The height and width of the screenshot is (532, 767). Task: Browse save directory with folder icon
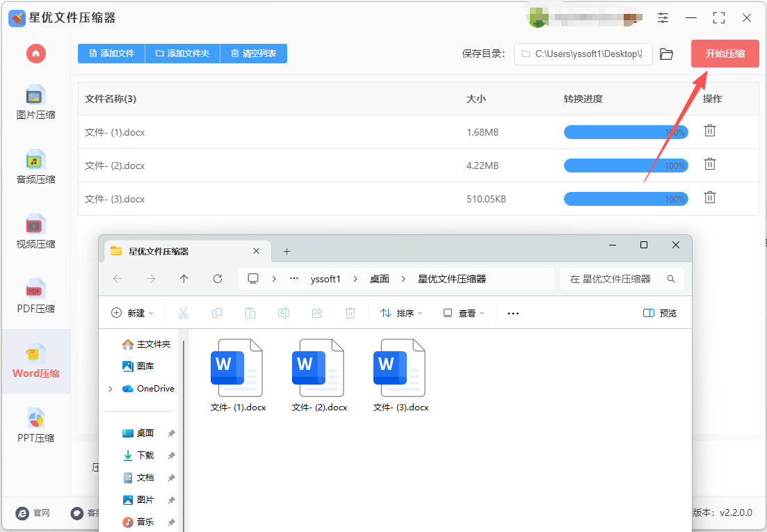pos(666,54)
